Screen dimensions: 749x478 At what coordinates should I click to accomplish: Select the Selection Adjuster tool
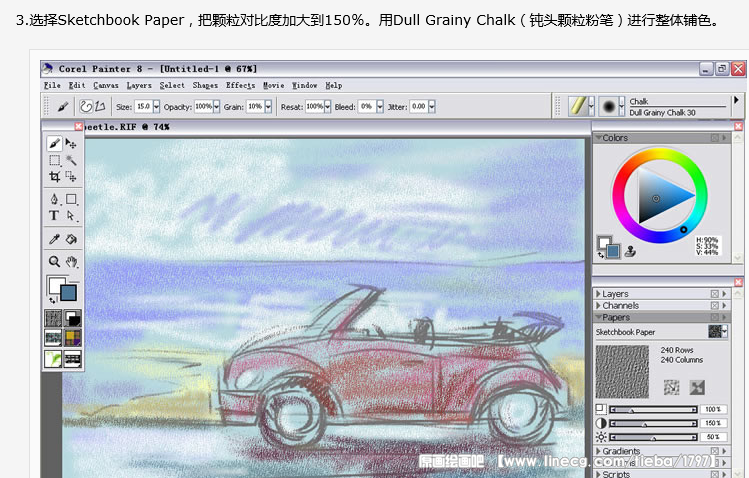click(x=71, y=177)
